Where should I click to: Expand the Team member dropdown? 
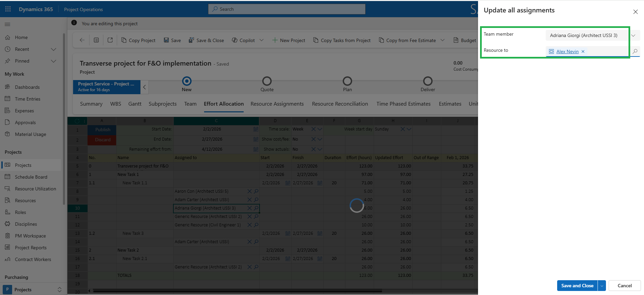(x=633, y=35)
